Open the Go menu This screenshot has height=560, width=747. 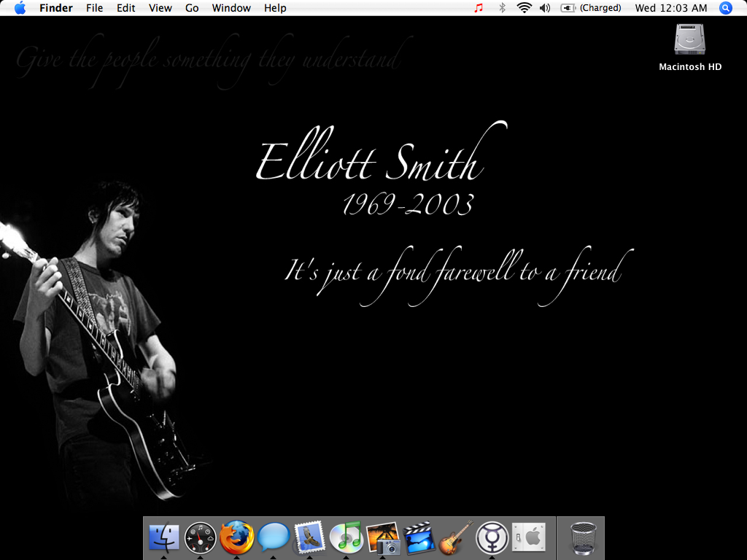pyautogui.click(x=192, y=8)
